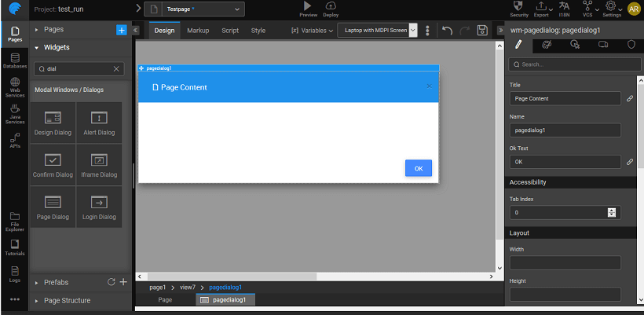Click the OK button in page dialog

click(418, 168)
